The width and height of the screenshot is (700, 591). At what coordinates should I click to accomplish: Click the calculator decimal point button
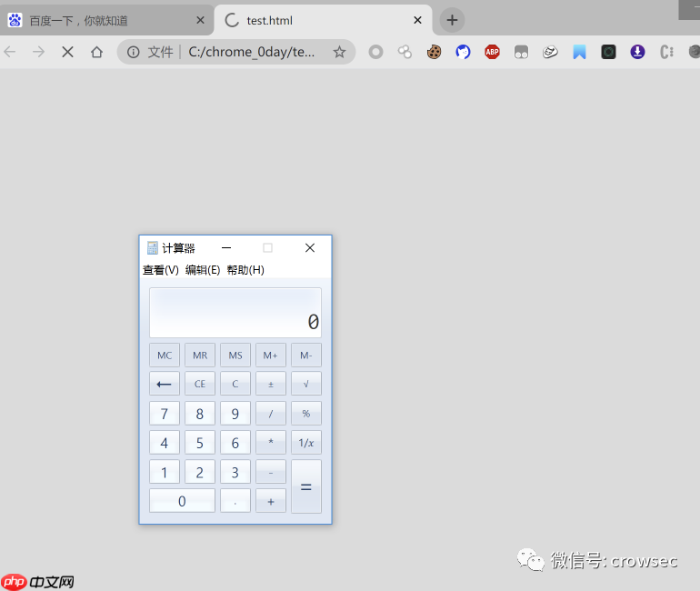point(235,501)
